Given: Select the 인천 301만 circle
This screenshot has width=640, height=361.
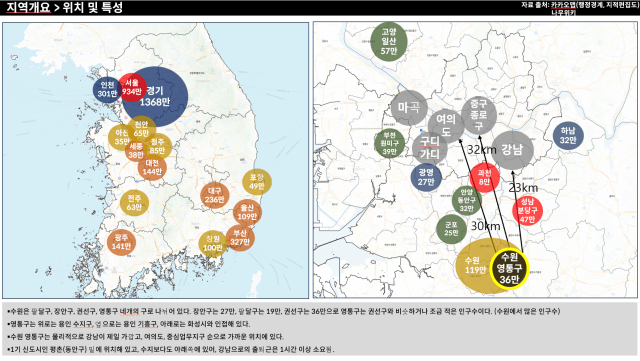Looking at the screenshot, I should pos(107,89).
